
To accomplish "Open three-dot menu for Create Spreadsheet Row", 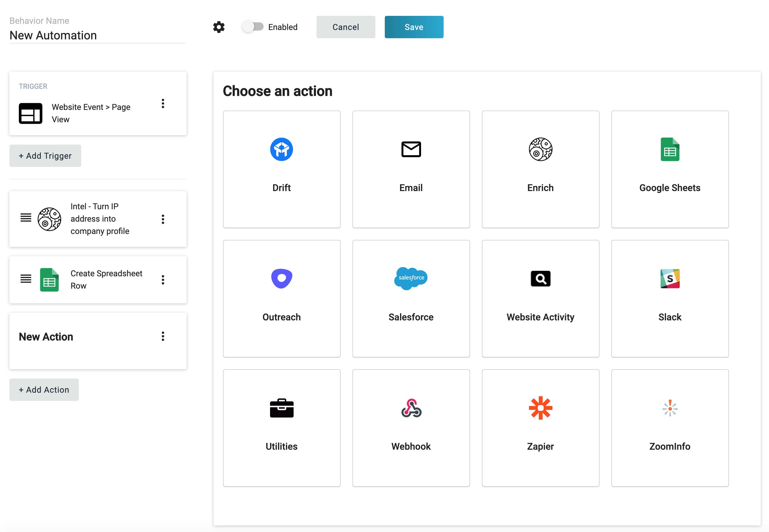I will (x=163, y=280).
